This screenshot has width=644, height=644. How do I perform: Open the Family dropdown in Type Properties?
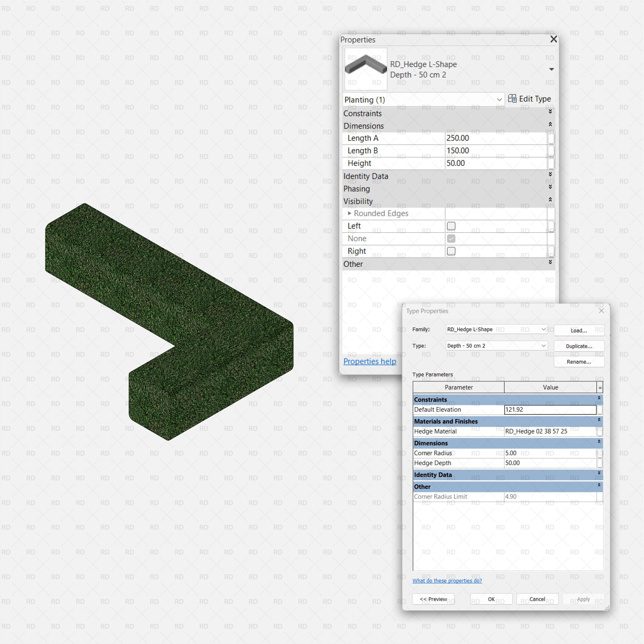(543, 329)
